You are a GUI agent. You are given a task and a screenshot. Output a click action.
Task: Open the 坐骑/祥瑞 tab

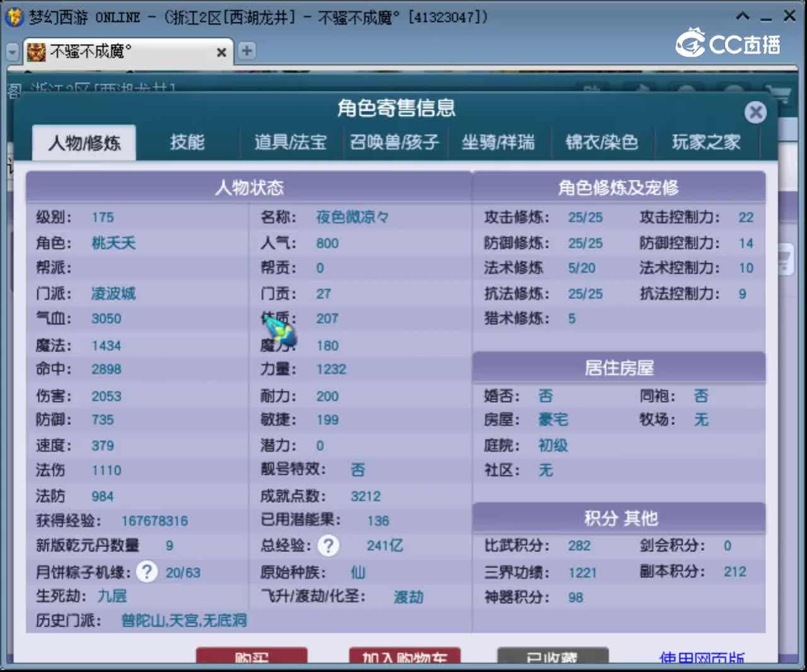(x=498, y=142)
